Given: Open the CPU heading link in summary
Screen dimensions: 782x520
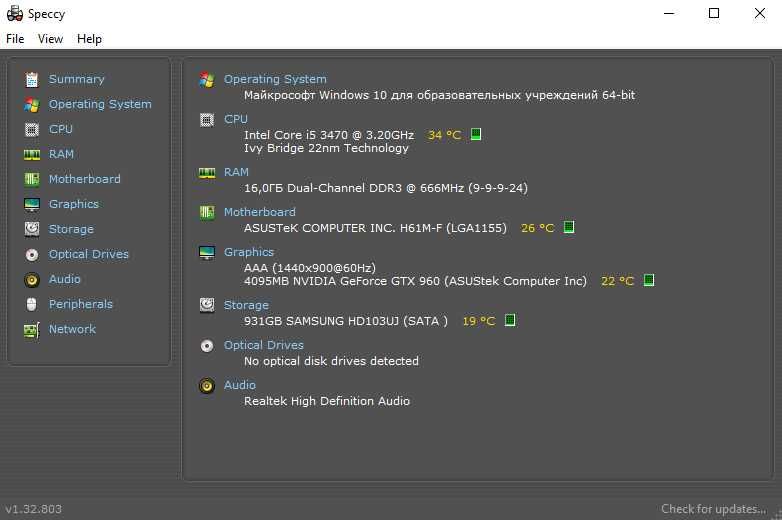Looking at the screenshot, I should 236,119.
